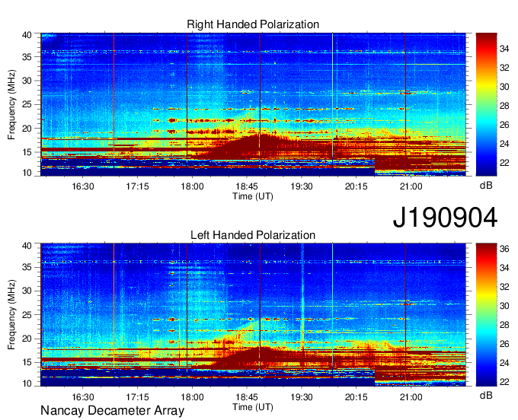Click the 16:30 tick on Left Handed plot
The height and width of the screenshot is (420, 518).
pyautogui.click(x=82, y=397)
